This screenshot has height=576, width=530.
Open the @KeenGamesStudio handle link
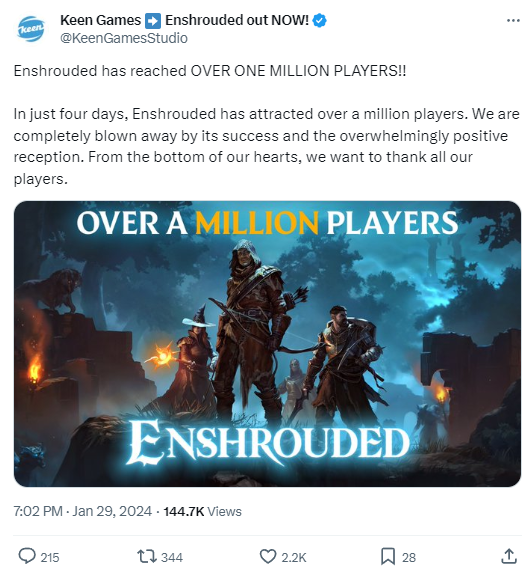pos(124,38)
